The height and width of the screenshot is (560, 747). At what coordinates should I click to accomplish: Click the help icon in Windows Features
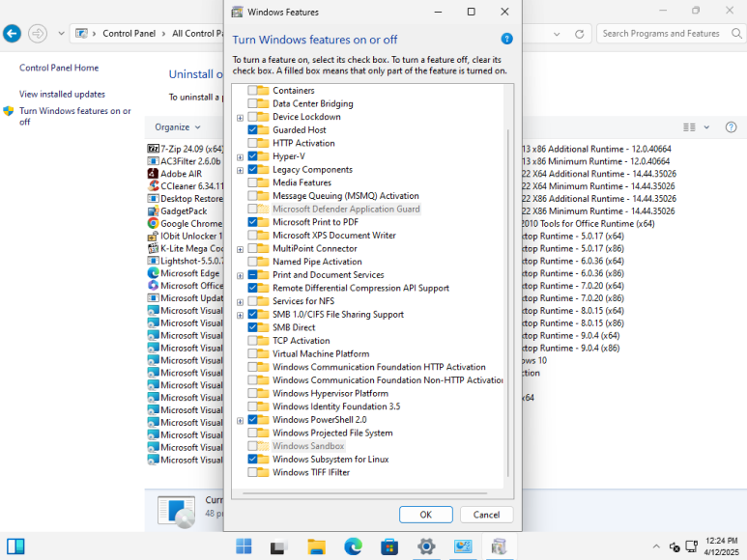[x=507, y=39]
